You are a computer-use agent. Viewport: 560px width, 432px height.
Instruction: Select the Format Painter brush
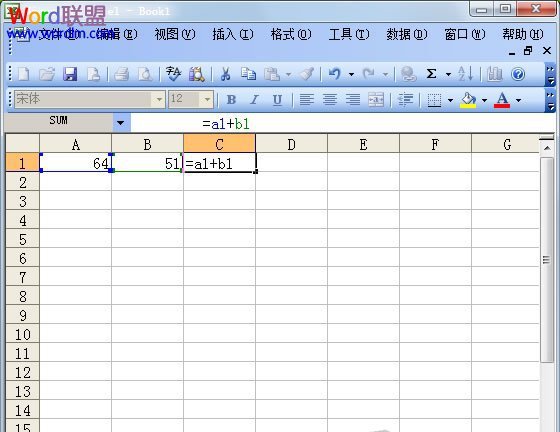pos(307,74)
